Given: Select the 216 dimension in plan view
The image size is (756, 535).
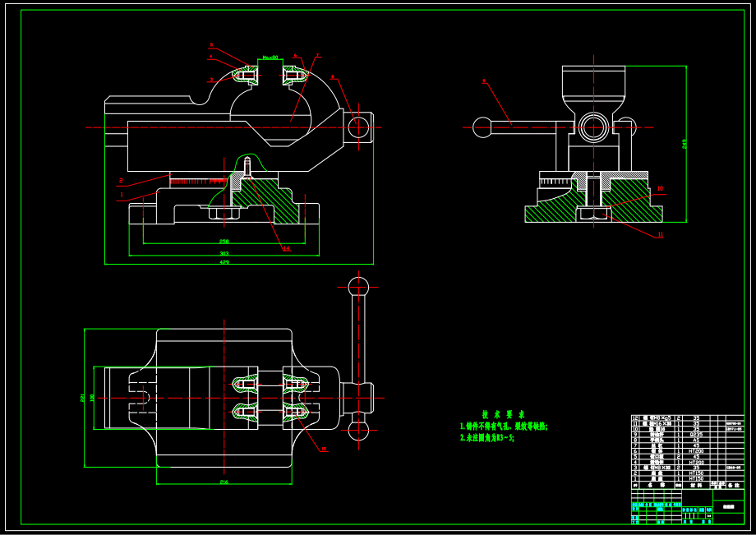Looking at the screenshot, I should tap(224, 482).
